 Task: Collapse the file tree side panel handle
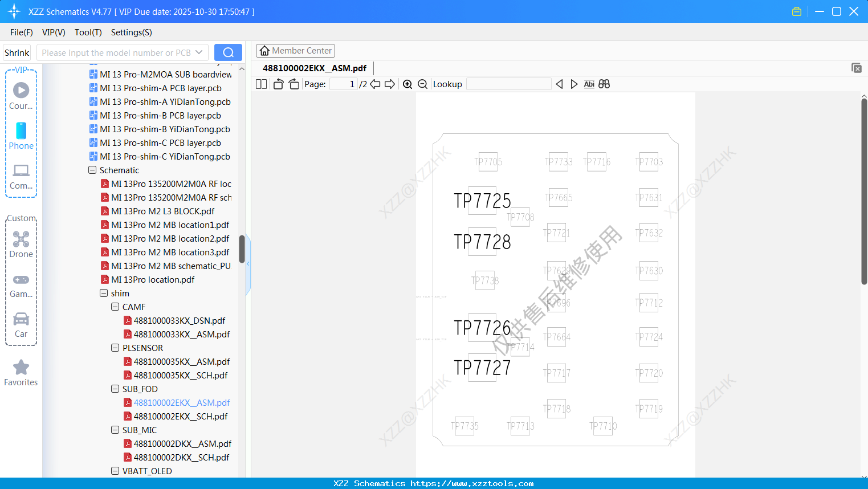[248, 264]
